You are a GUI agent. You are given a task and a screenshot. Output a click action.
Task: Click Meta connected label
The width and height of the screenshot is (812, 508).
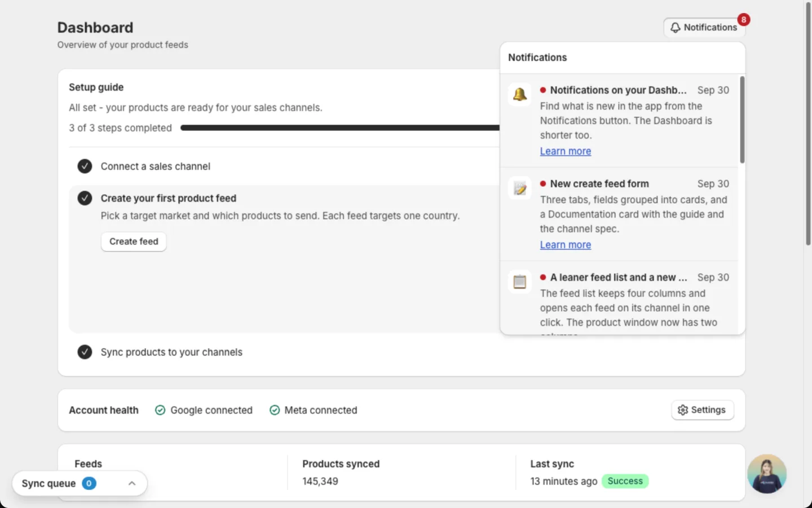[321, 410]
